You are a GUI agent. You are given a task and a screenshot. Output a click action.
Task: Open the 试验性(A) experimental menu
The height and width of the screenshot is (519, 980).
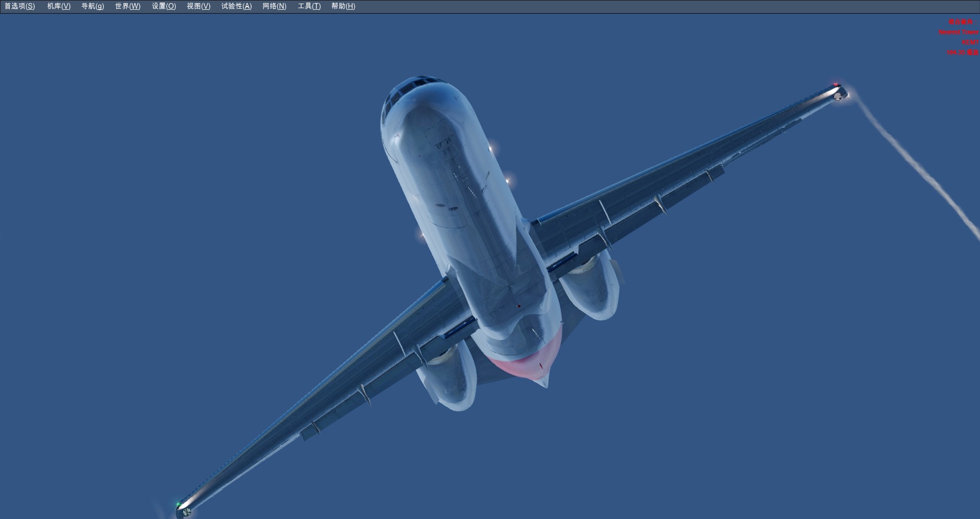(236, 6)
